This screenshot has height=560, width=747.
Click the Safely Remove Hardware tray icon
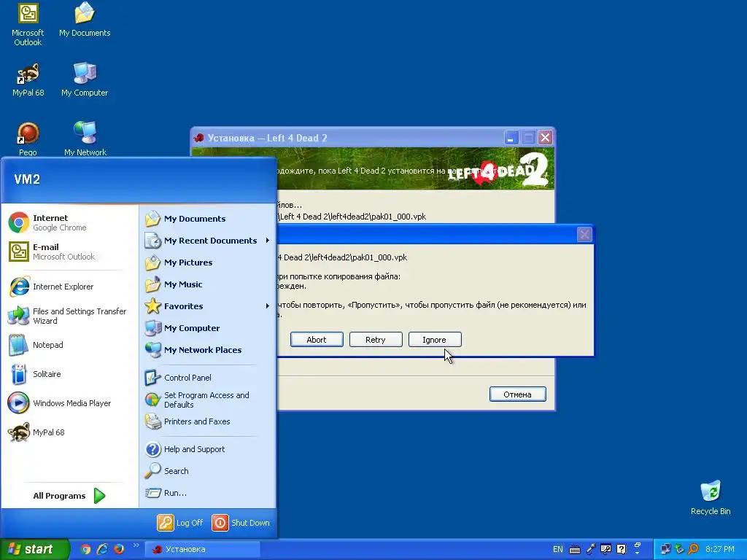coord(679,550)
